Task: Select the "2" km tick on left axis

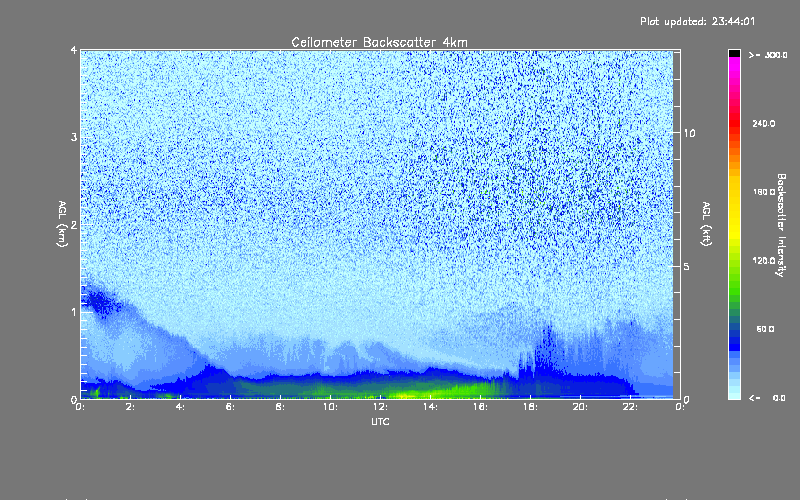Action: [74, 224]
